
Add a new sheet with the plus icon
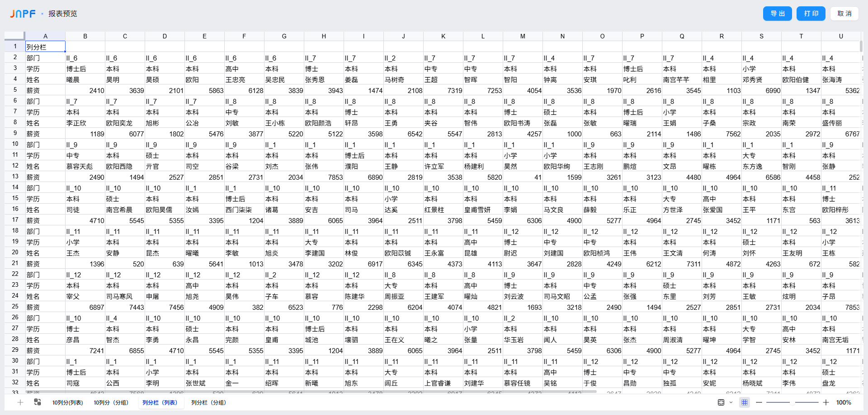click(x=20, y=402)
